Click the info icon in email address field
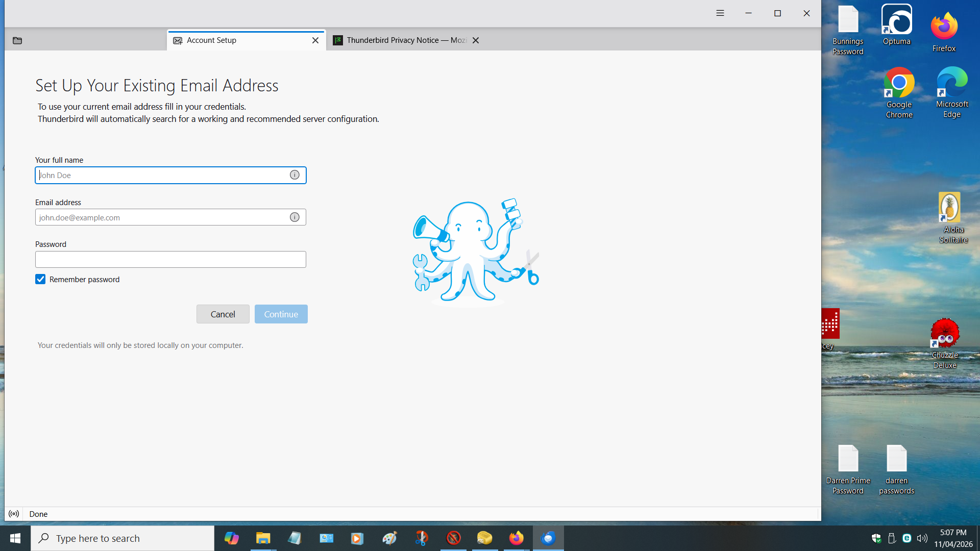Viewport: 980px width, 551px height. 295,217
